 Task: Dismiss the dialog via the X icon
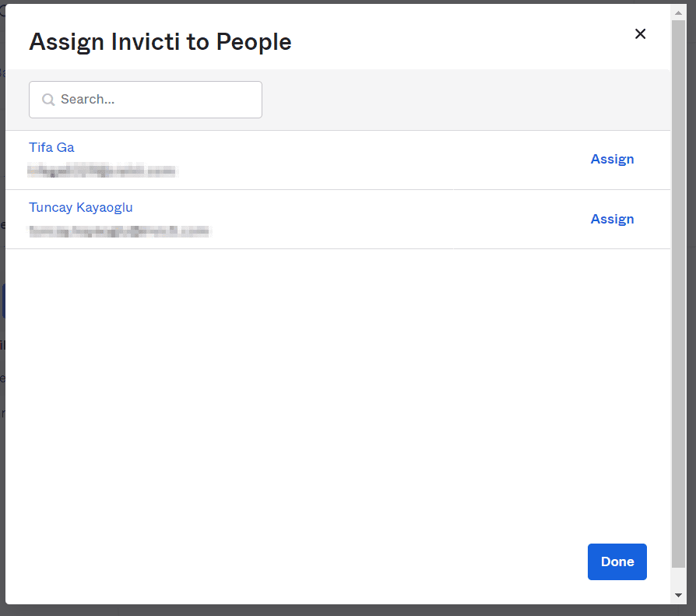click(640, 33)
